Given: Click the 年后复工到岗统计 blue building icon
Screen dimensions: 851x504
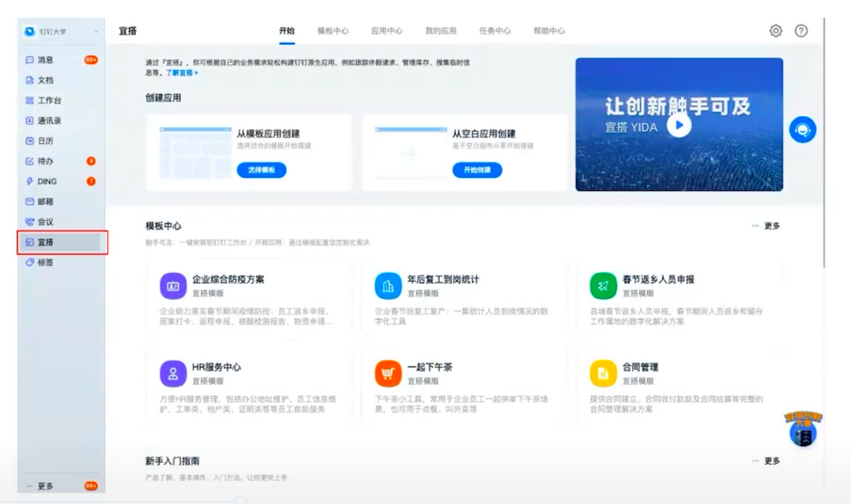Looking at the screenshot, I should tap(388, 286).
